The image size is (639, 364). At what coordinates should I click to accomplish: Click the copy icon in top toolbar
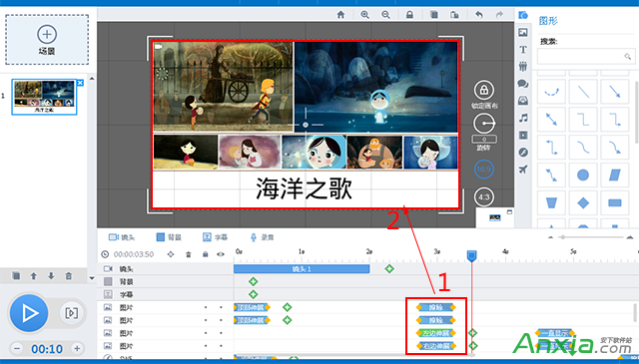(434, 15)
